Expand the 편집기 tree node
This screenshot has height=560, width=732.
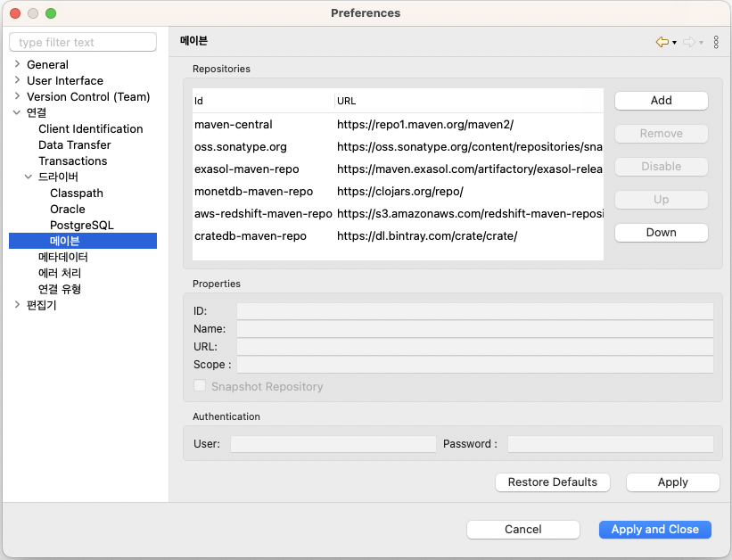17,305
